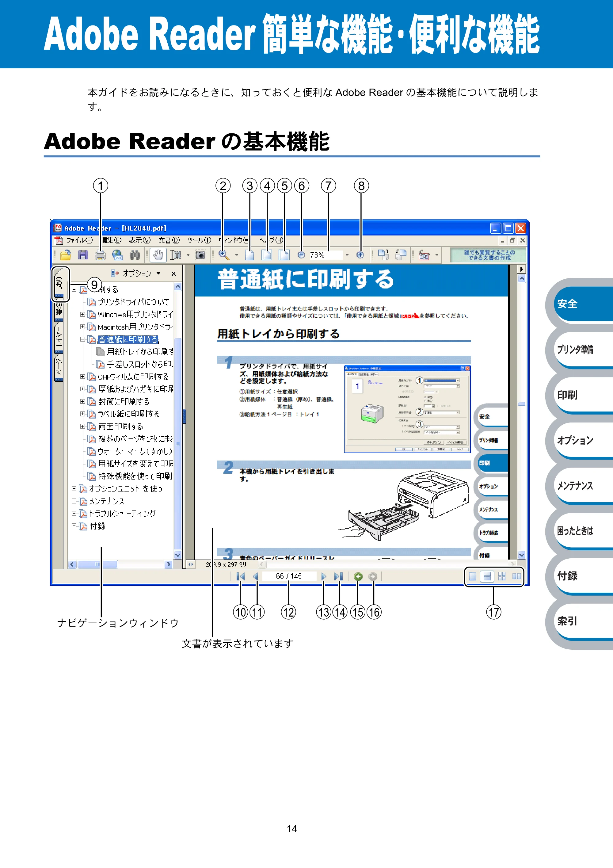This screenshot has height=868, width=613.
Task: Click the Actual Size page icon
Action: coord(249,255)
